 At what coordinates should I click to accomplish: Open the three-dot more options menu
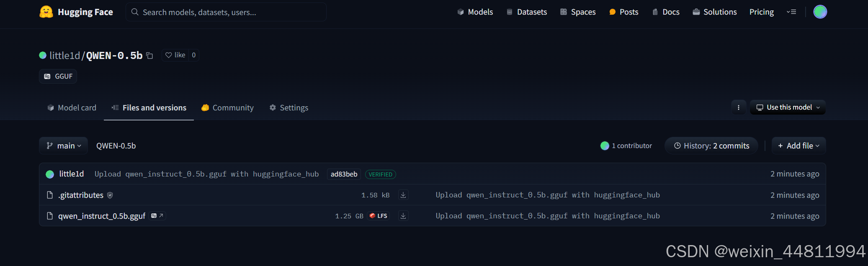(739, 107)
